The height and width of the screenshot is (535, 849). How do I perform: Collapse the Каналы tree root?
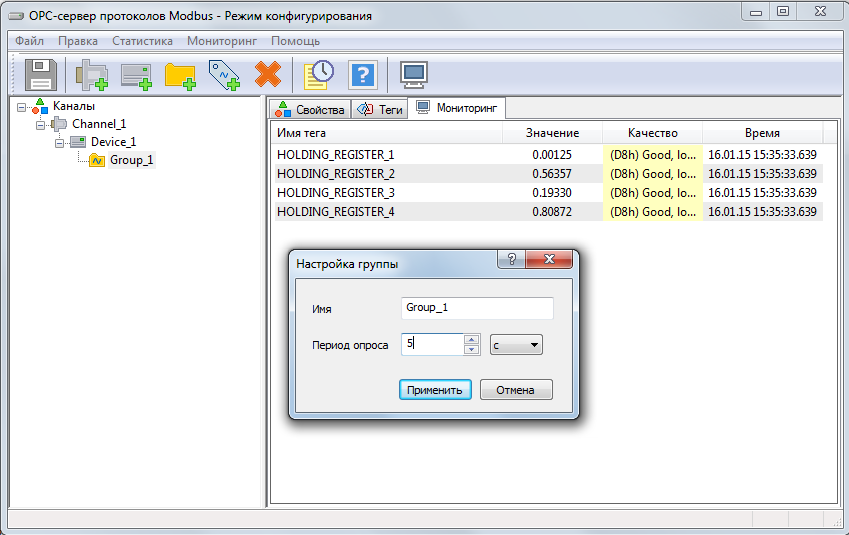[x=21, y=107]
